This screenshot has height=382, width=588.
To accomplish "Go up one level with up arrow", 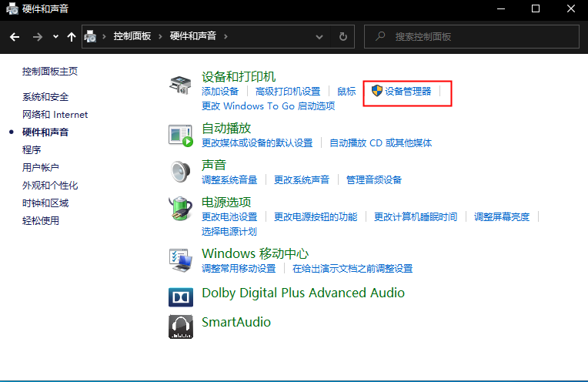I will tap(72, 37).
